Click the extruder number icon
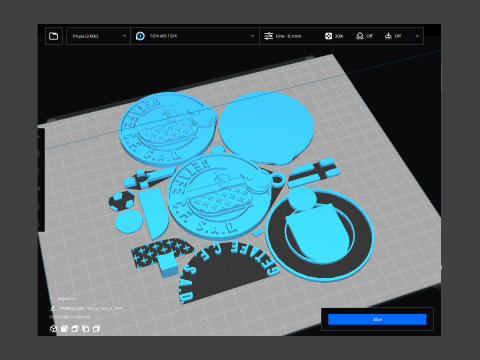This screenshot has height=360, width=480. pos(140,36)
